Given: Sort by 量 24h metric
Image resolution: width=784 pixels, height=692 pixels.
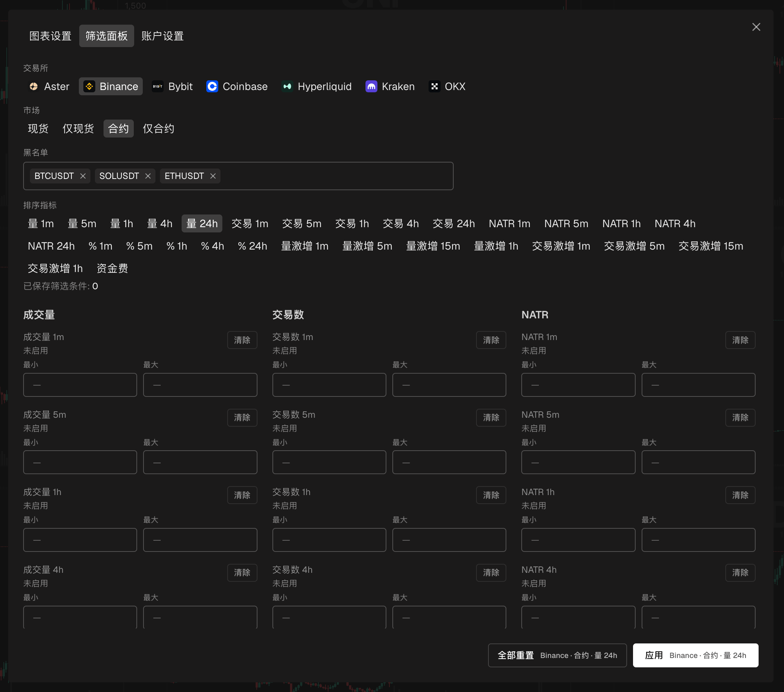Looking at the screenshot, I should coord(202,224).
